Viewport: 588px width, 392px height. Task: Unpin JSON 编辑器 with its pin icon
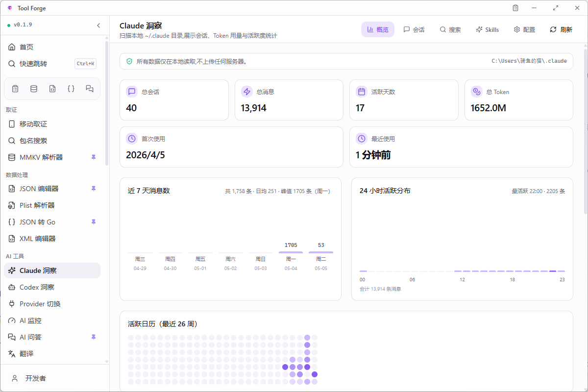[x=94, y=189]
